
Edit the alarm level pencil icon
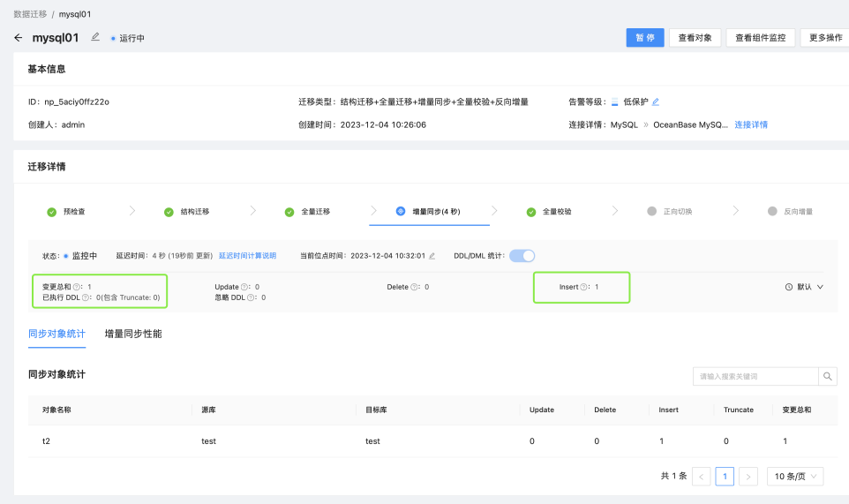(656, 102)
